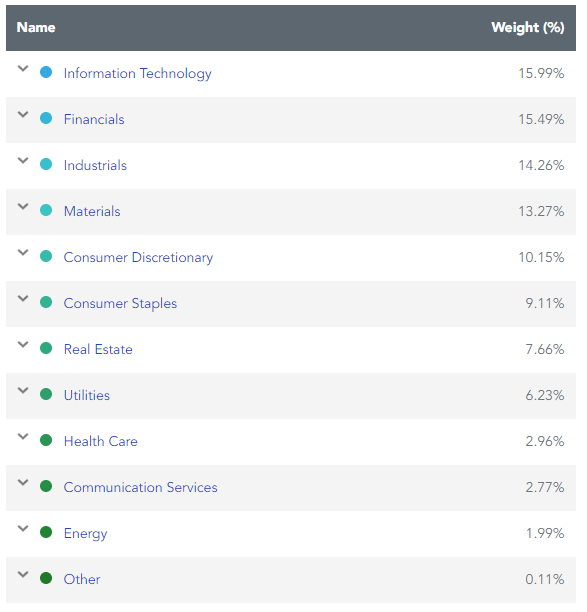Image resolution: width=587 pixels, height=612 pixels.
Task: Expand the Materials sector chevron
Action: click(23, 207)
